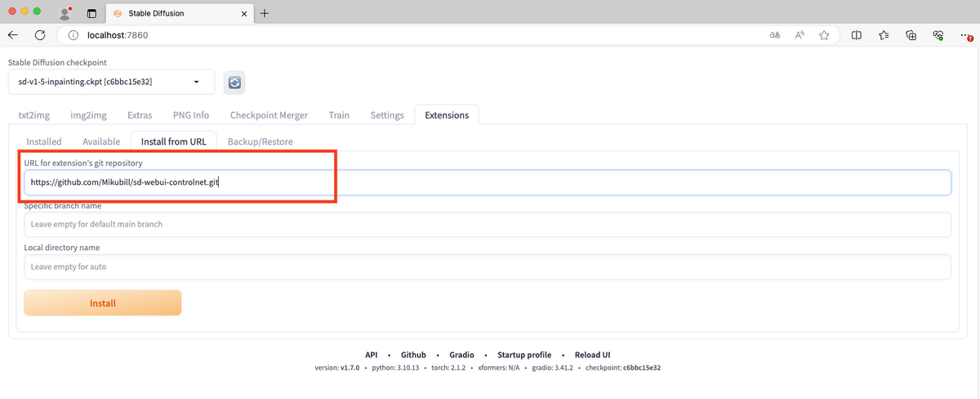Refresh the checkpoint list icon

click(234, 82)
